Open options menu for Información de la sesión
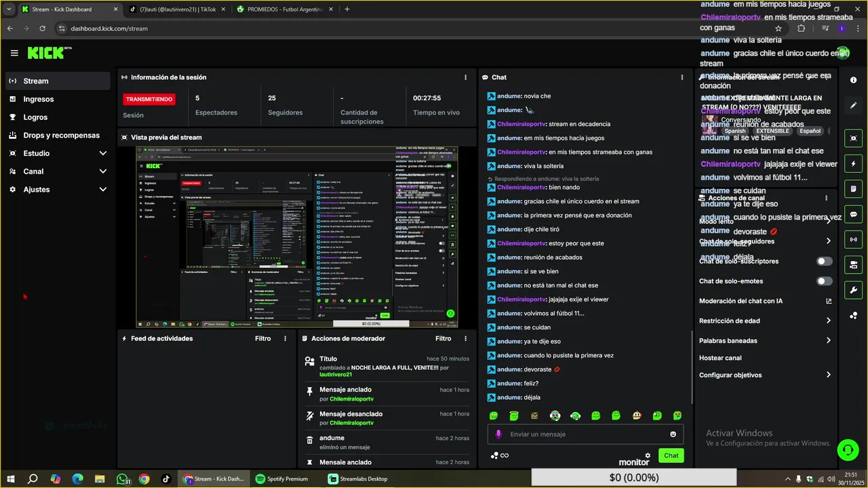This screenshot has height=488, width=868. (465, 77)
